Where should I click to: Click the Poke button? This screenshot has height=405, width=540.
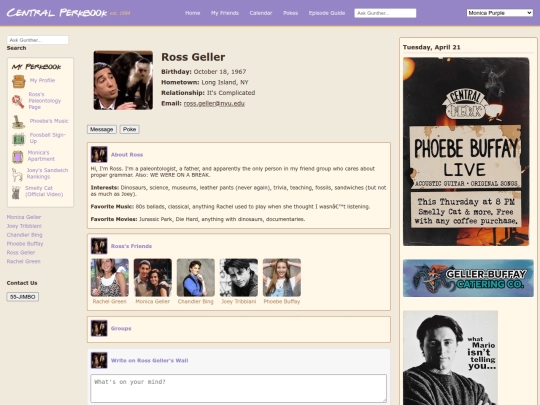pos(129,129)
